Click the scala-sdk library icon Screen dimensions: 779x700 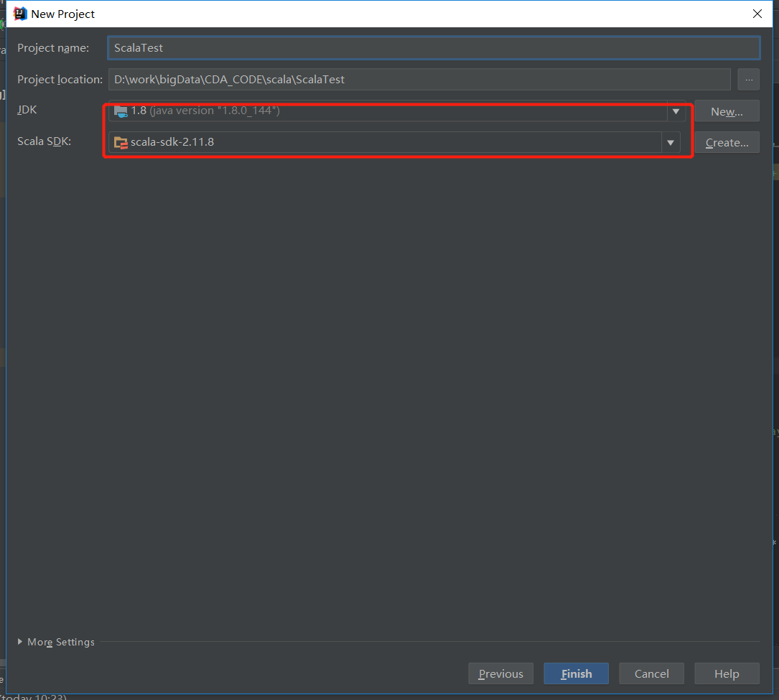point(121,142)
